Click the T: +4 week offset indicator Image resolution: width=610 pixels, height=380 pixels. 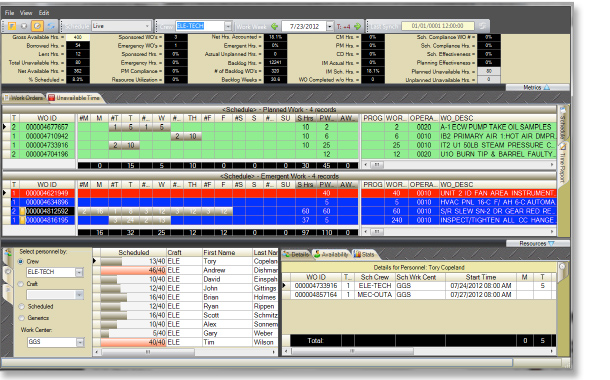[344, 26]
